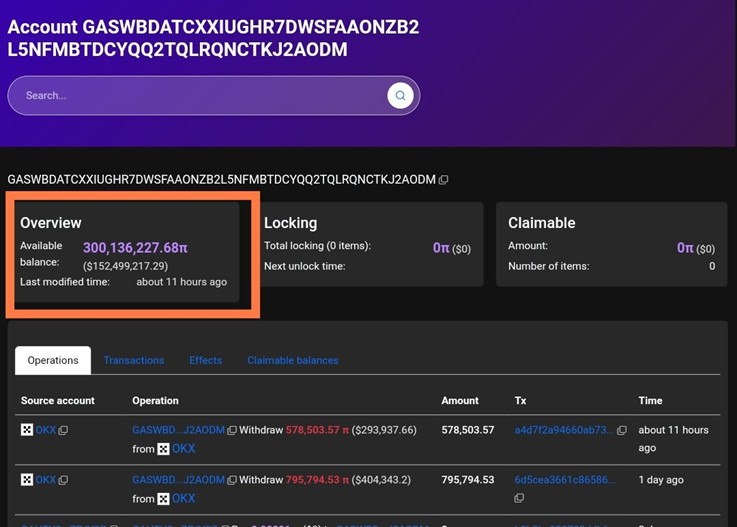Click the search magnifier button
The height and width of the screenshot is (527, 737).
400,96
